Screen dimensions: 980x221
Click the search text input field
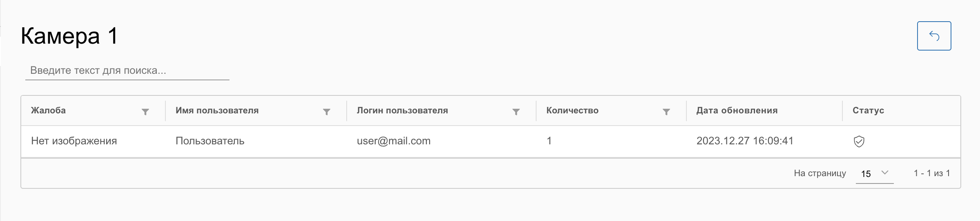tap(127, 71)
